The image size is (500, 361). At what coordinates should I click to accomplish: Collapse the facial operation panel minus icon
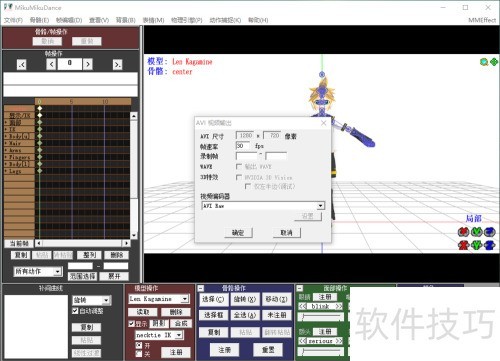click(299, 288)
